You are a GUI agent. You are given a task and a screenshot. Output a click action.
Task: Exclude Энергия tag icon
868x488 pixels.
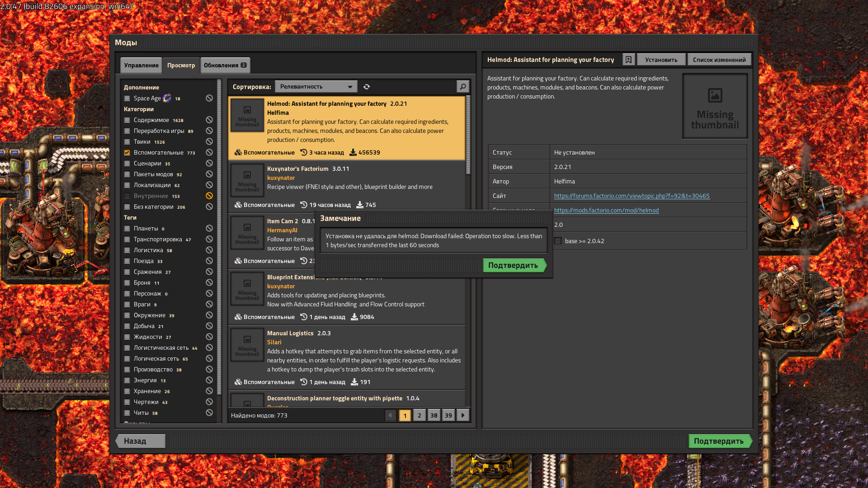[209, 380]
